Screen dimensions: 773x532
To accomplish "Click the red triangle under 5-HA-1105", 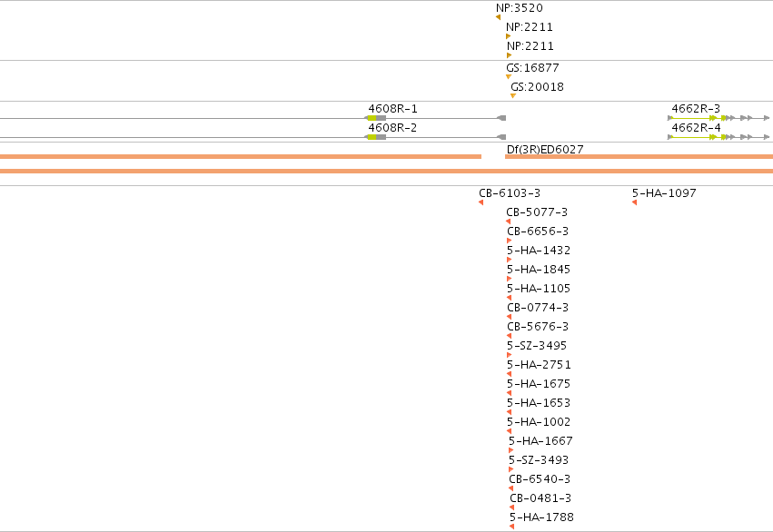I will [510, 298].
